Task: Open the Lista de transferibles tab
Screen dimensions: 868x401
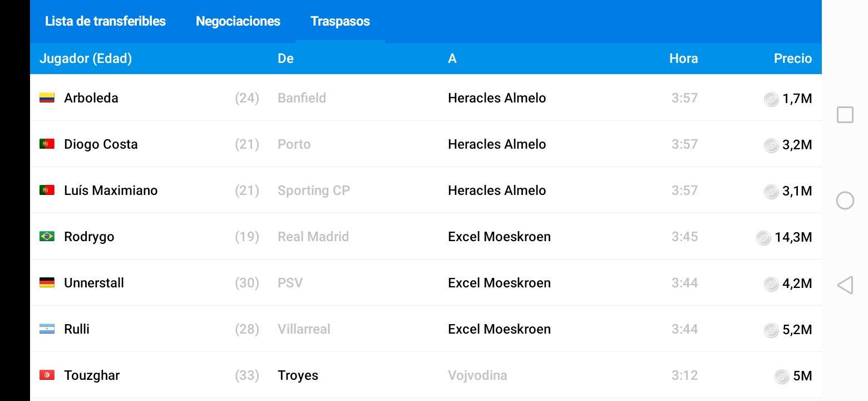Action: (105, 21)
